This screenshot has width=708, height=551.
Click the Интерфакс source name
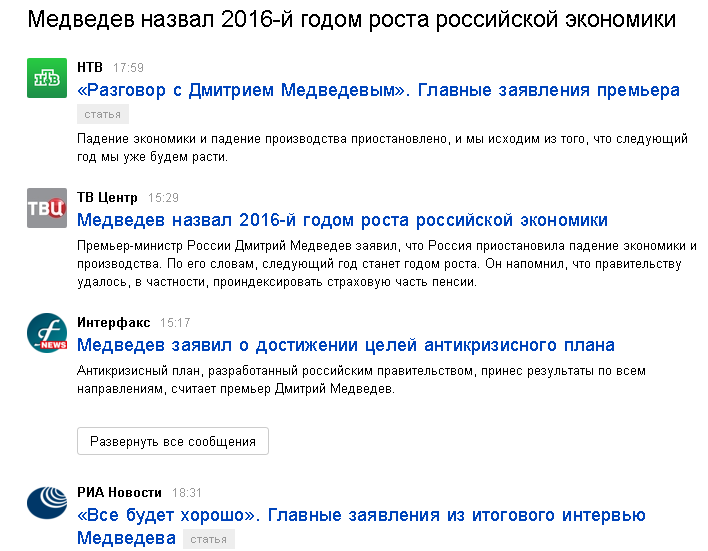tap(113, 322)
